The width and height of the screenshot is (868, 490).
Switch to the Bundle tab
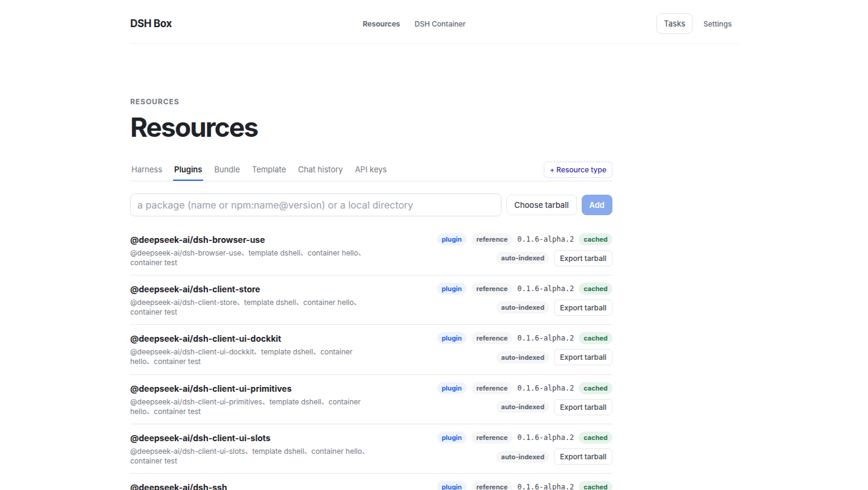pyautogui.click(x=227, y=169)
